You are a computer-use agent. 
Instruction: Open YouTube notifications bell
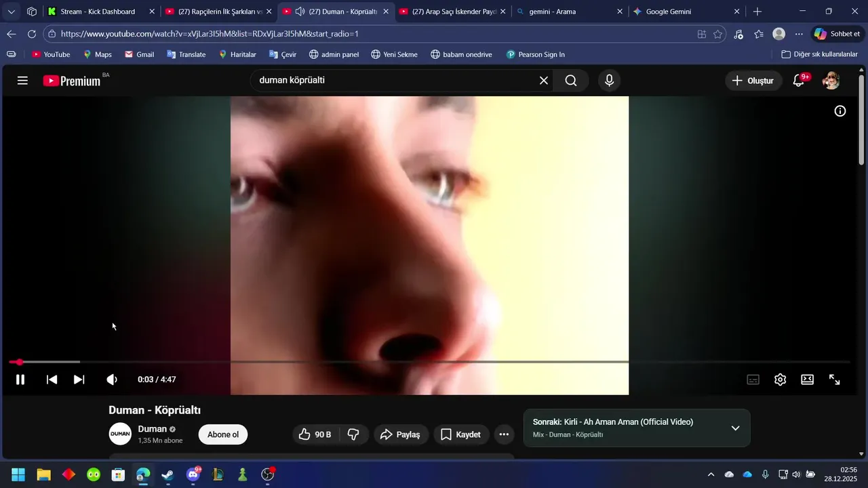(x=799, y=81)
